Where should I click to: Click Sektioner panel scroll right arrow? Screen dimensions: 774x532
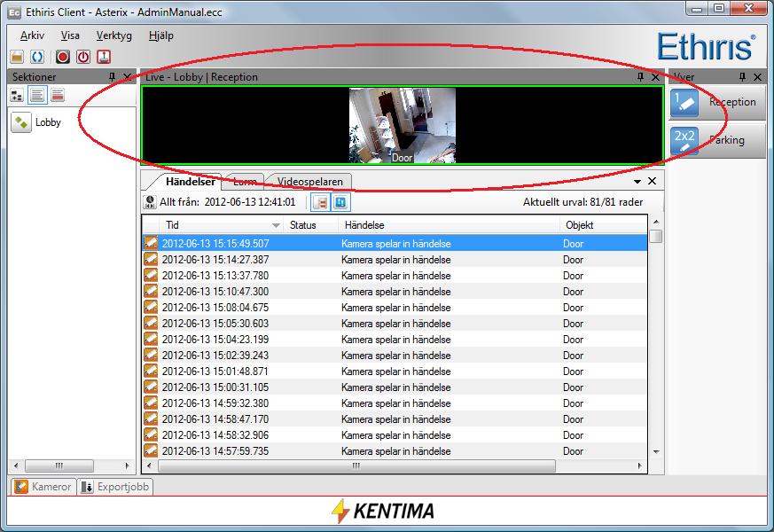point(128,465)
